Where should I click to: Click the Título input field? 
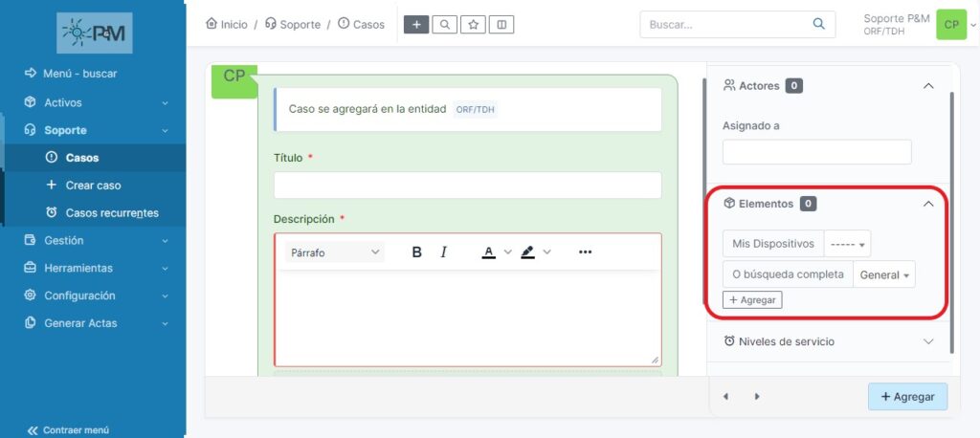tap(467, 186)
